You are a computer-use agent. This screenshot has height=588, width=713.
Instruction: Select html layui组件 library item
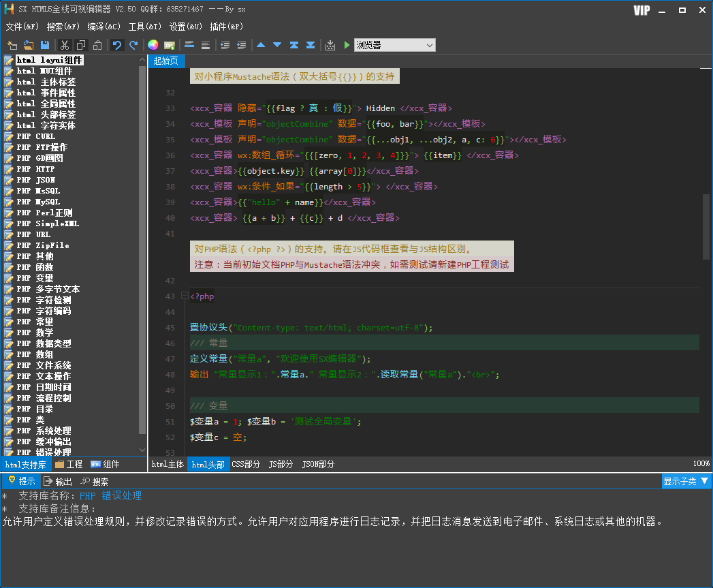(50, 60)
